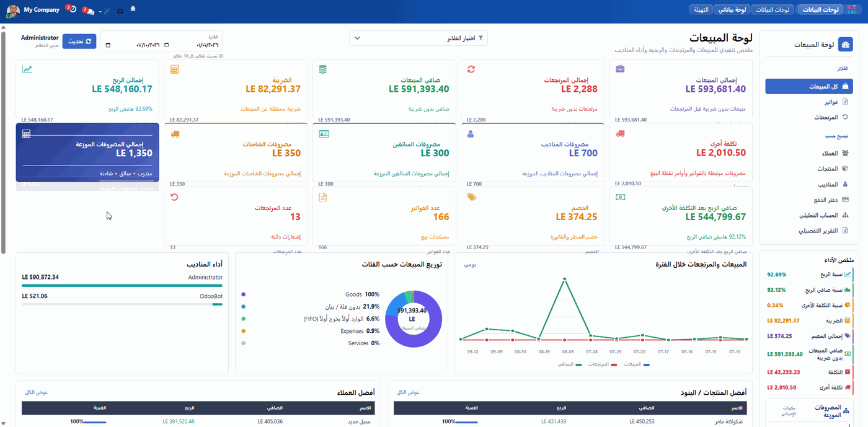868x427 pixels.
Task: Click tag icon on الخصم card
Action: tap(472, 197)
